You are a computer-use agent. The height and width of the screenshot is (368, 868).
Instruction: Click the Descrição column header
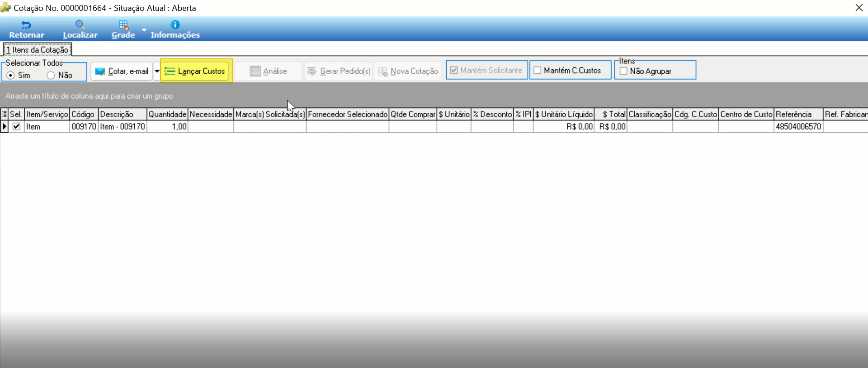pos(123,114)
